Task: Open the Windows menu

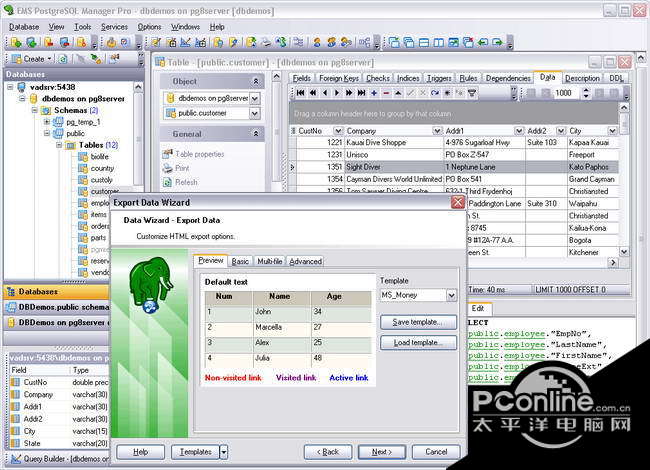Action: 185,27
